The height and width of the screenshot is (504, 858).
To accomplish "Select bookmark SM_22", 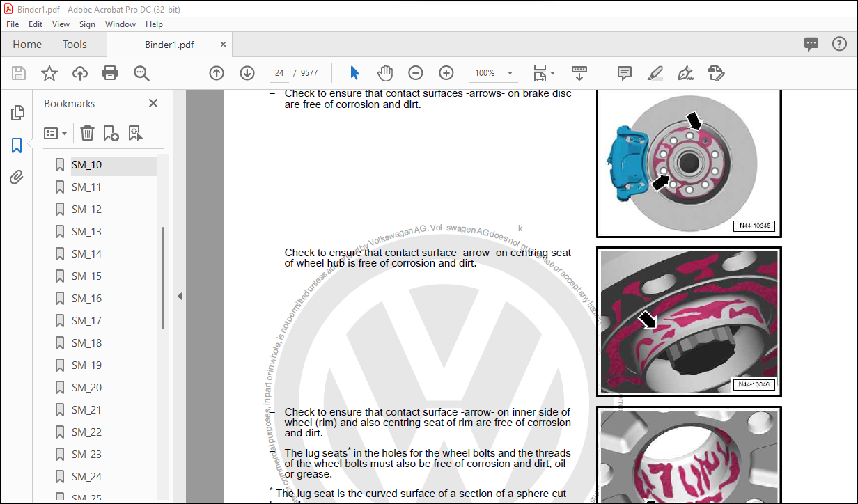I will pos(86,432).
